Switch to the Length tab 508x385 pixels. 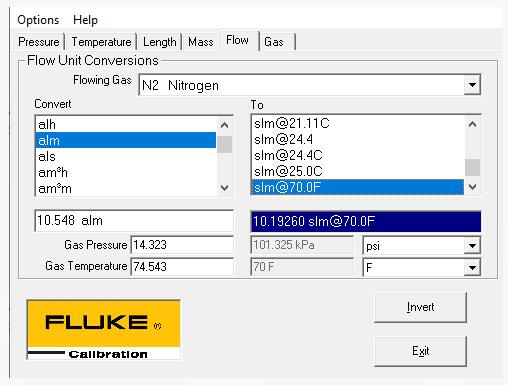(x=160, y=42)
